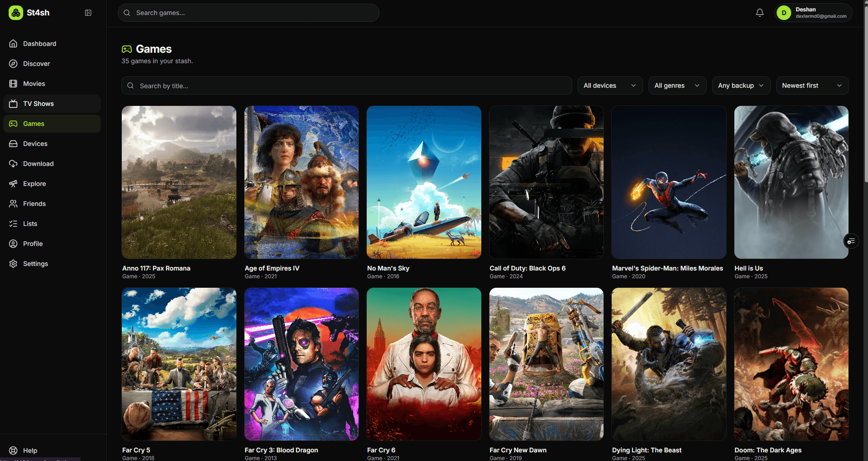Open Dying Light: The Beast cover
This screenshot has height=461, width=868.
(x=669, y=364)
